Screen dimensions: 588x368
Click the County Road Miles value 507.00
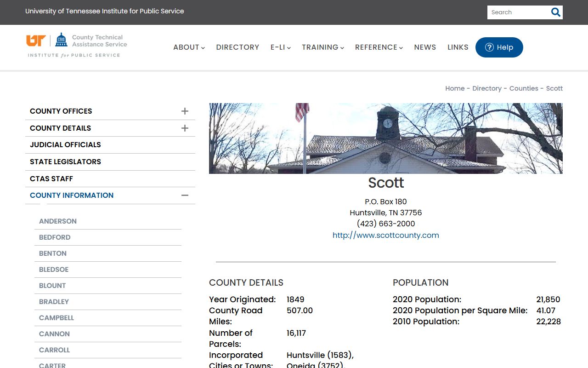(300, 310)
